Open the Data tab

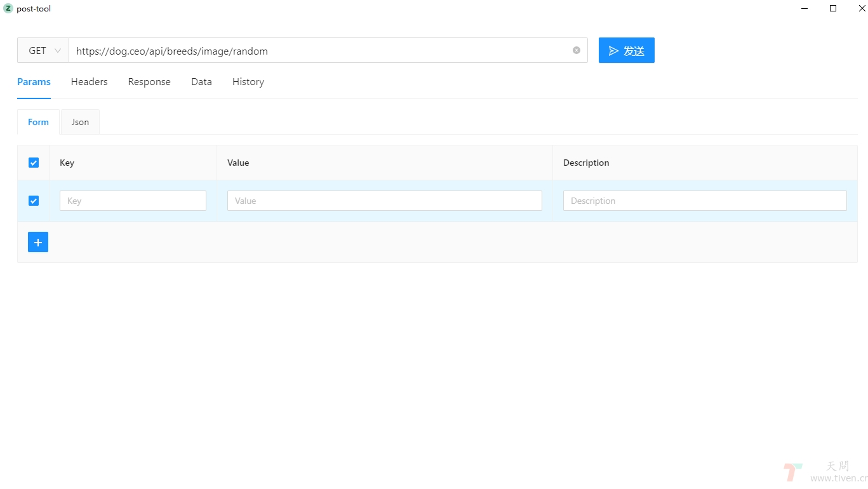(201, 82)
